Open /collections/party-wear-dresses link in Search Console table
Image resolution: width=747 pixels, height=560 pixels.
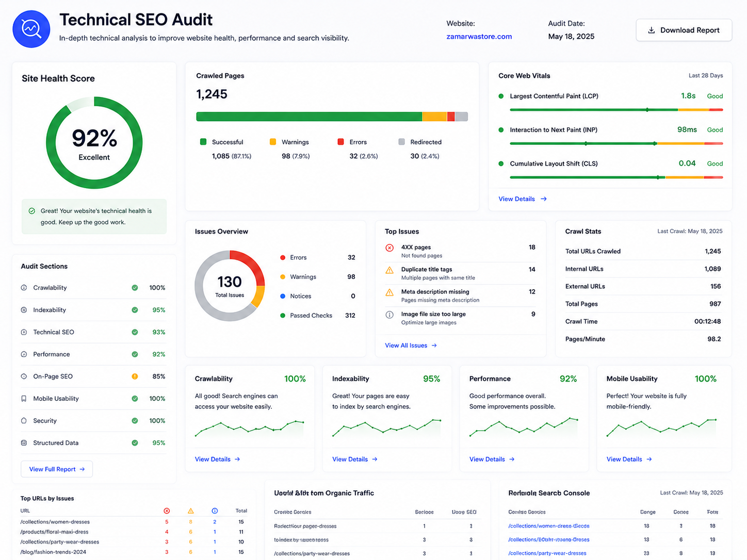(547, 553)
